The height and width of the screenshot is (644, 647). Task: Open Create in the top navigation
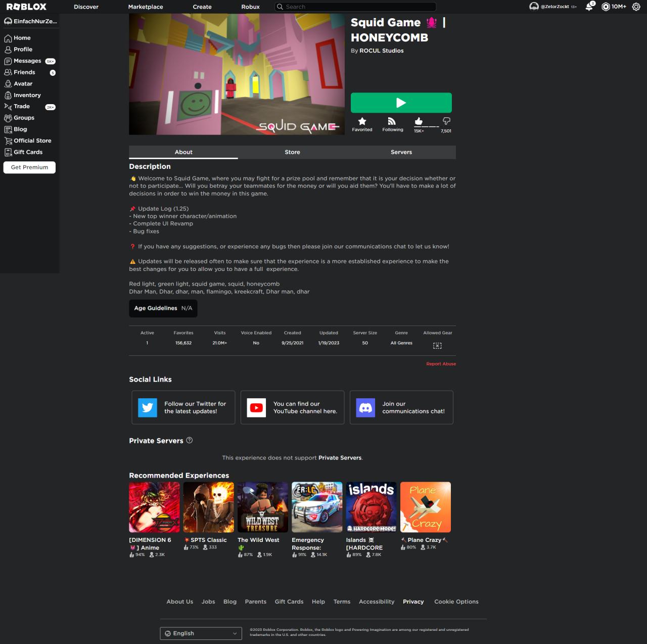point(202,7)
